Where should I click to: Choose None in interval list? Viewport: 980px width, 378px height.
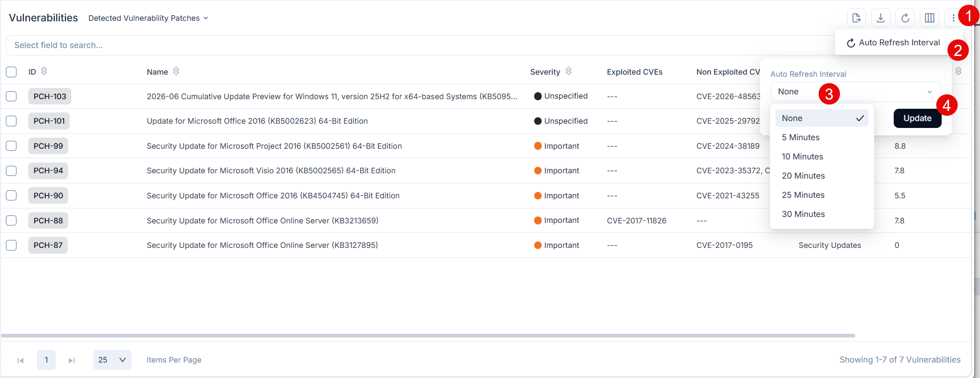(822, 118)
